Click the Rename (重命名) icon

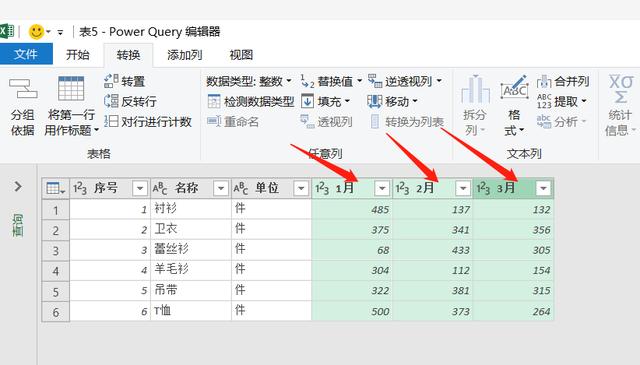[x=214, y=121]
